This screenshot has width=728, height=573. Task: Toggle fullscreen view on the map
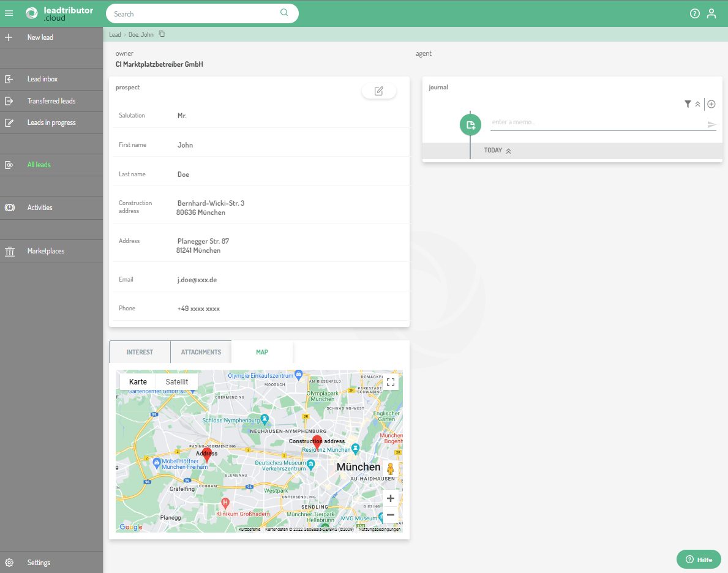pyautogui.click(x=390, y=382)
